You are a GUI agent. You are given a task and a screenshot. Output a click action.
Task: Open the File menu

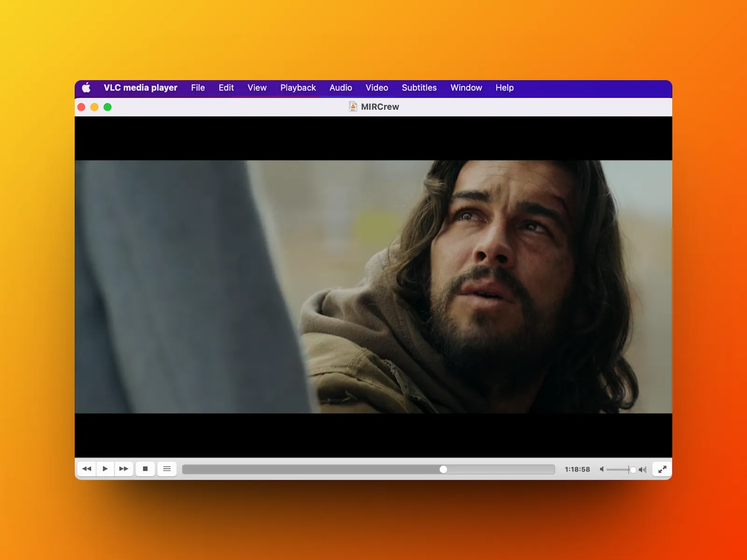[198, 88]
